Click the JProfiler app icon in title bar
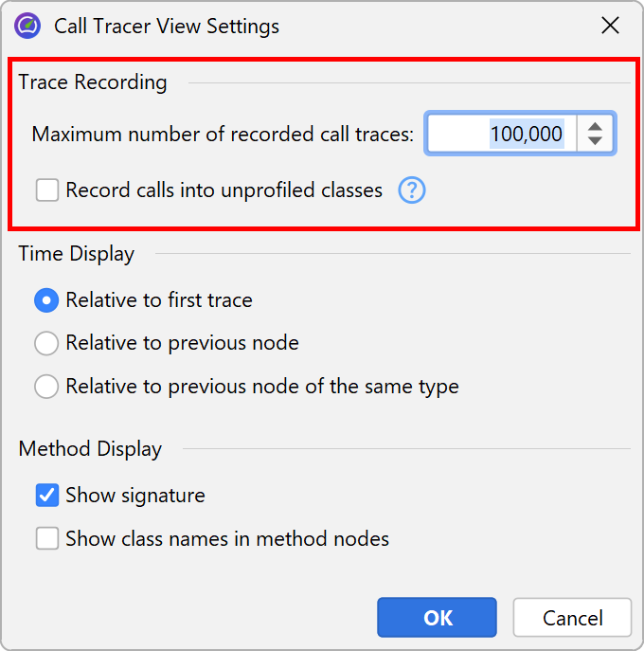The image size is (644, 651). [x=27, y=26]
